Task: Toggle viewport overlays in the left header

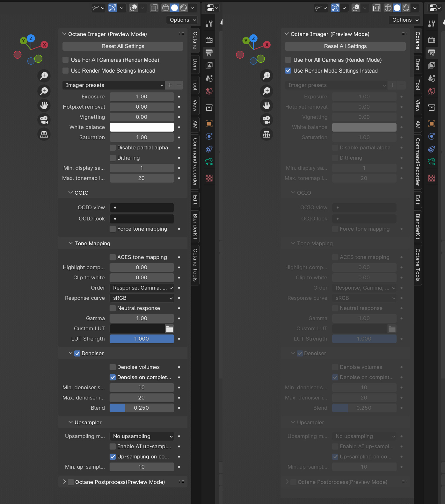Action: click(134, 8)
